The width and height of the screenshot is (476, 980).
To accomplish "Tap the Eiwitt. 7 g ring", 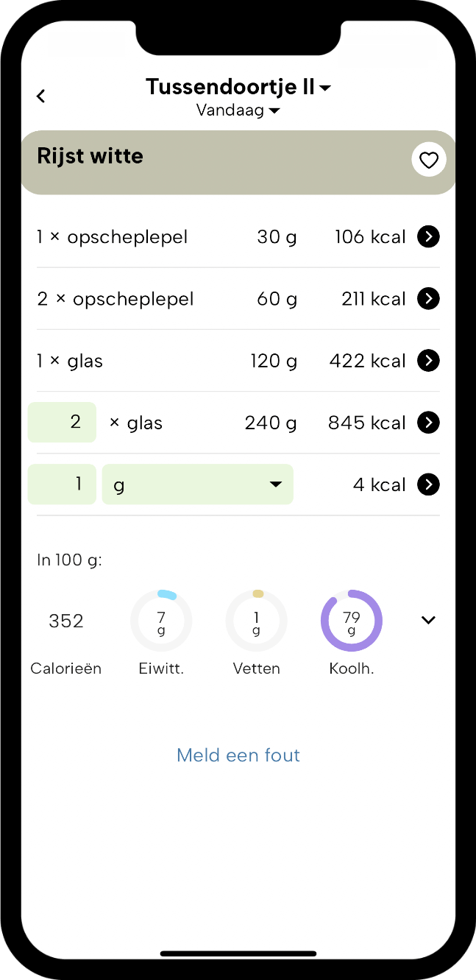I will (x=161, y=621).
